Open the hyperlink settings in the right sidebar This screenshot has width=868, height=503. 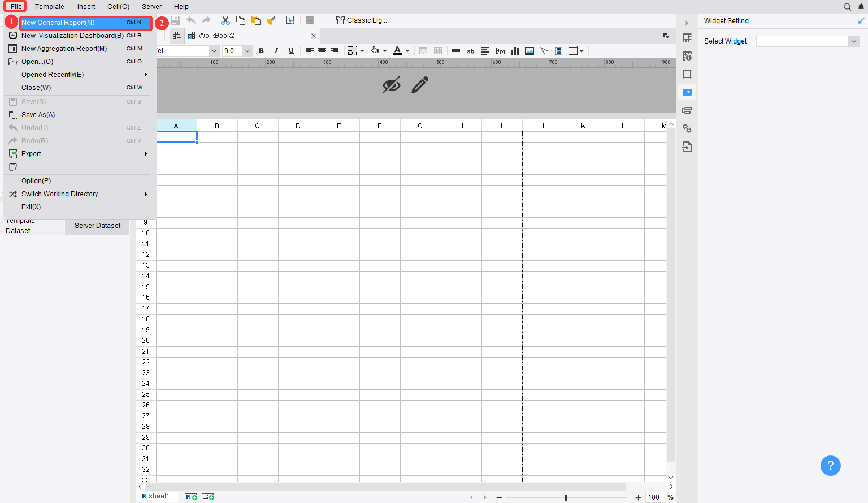tap(687, 128)
